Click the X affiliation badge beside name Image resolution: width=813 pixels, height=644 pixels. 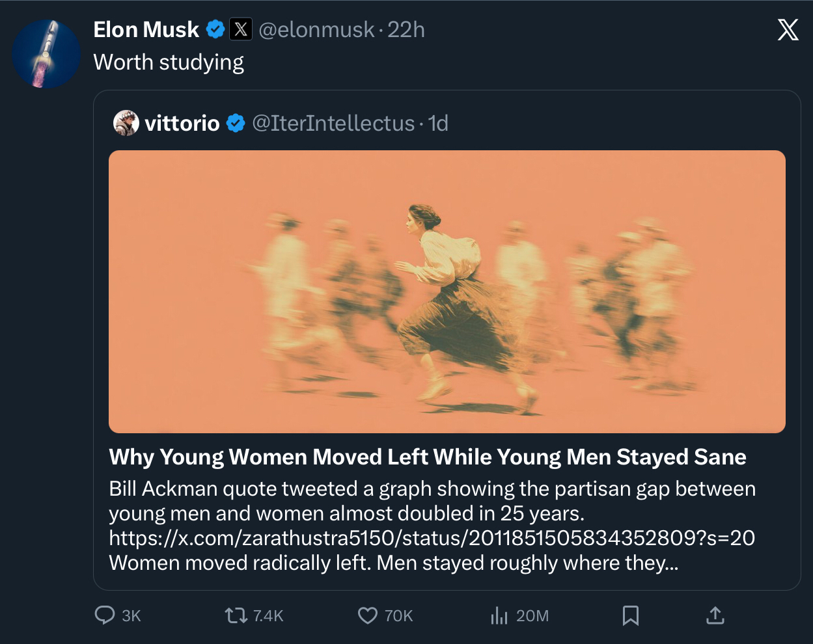coord(241,30)
